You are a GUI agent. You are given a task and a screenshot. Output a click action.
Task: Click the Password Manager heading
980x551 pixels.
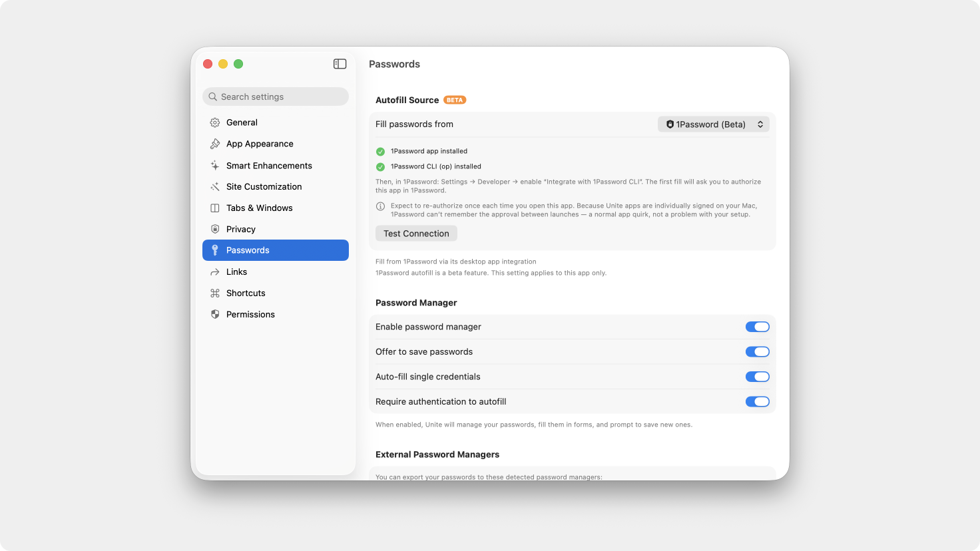pos(416,303)
